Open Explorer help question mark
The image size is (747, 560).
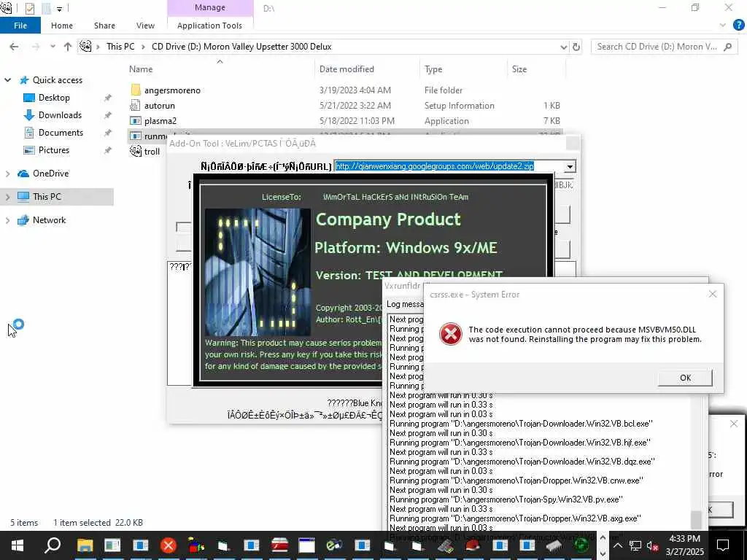tap(738, 26)
